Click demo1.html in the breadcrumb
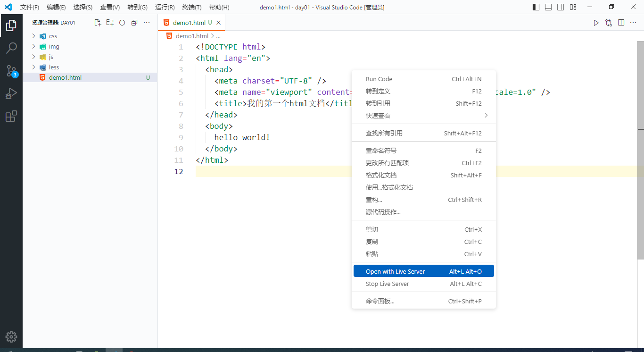 point(192,36)
